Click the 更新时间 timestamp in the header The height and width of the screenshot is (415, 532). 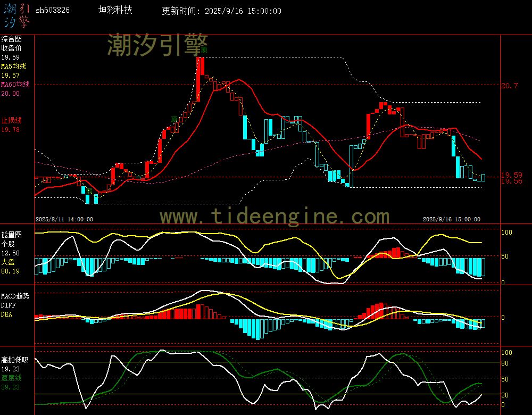(x=221, y=11)
